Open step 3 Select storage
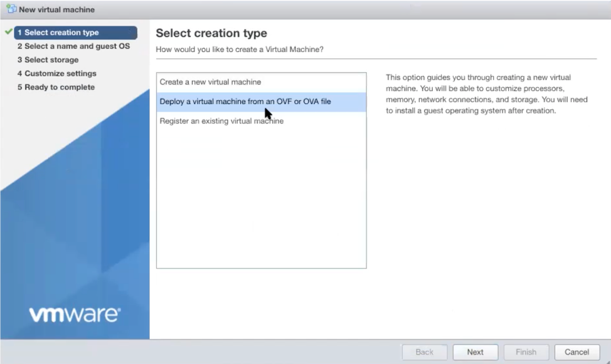Screen dimensions: 611x364 pyautogui.click(x=46, y=60)
